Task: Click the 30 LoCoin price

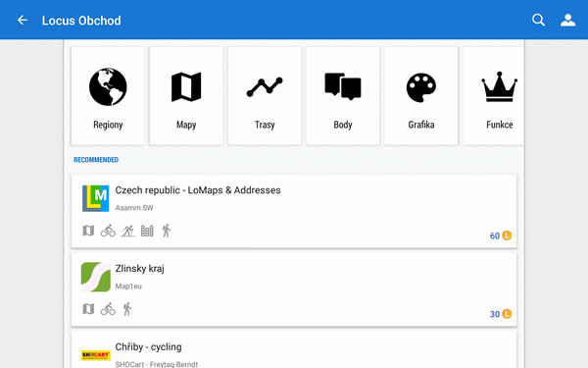Action: [501, 314]
